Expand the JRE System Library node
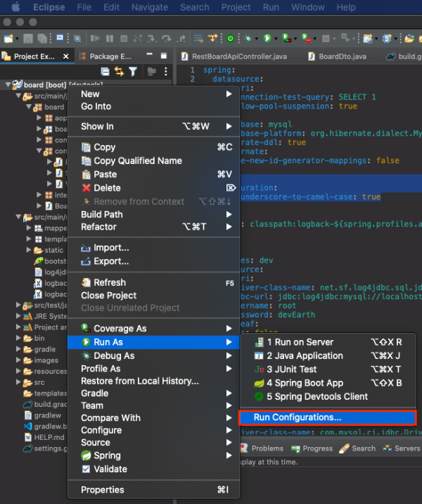This screenshot has width=422, height=504. coord(18,316)
